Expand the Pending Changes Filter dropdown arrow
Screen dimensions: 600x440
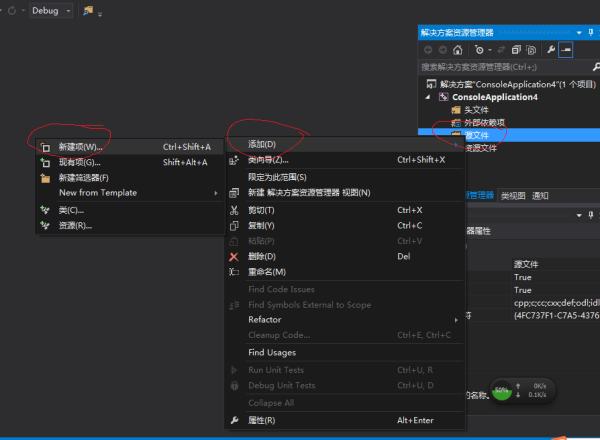coord(490,50)
